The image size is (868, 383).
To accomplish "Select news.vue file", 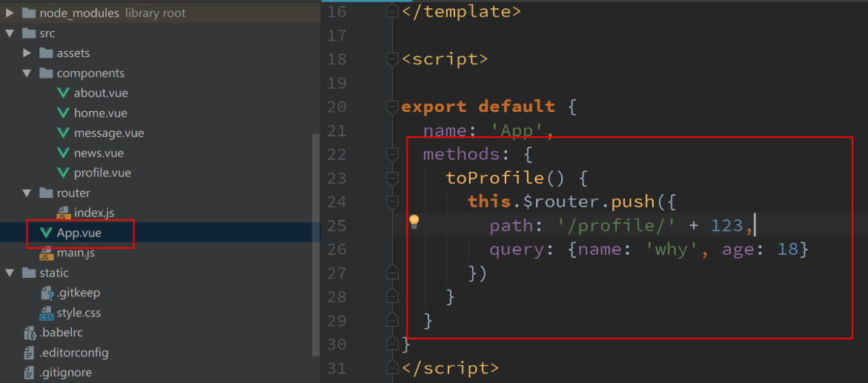I will click(x=99, y=153).
